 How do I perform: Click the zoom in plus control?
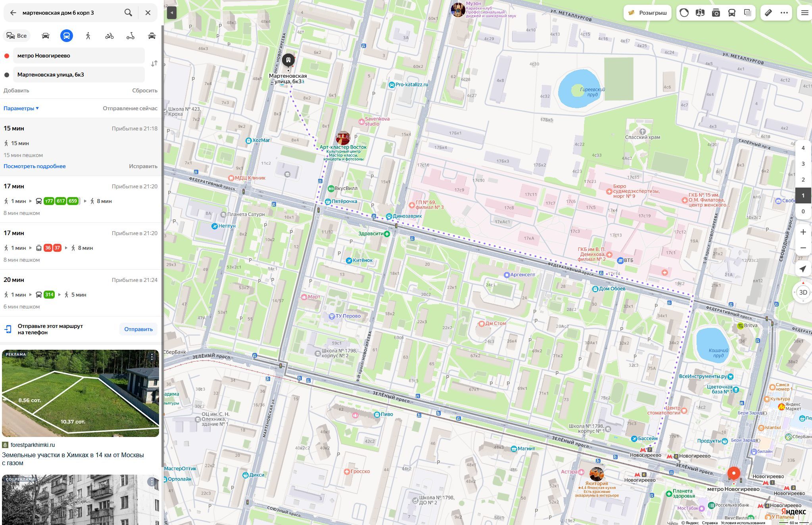pos(803,232)
